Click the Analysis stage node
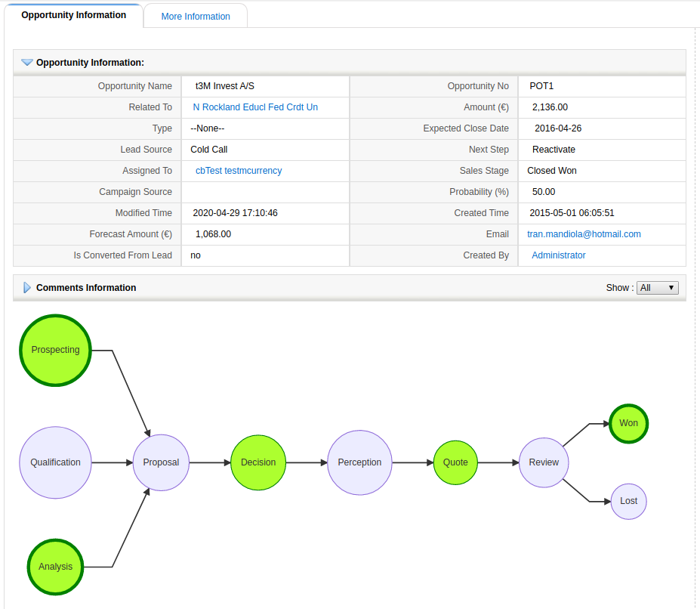700x609 pixels. pyautogui.click(x=55, y=567)
